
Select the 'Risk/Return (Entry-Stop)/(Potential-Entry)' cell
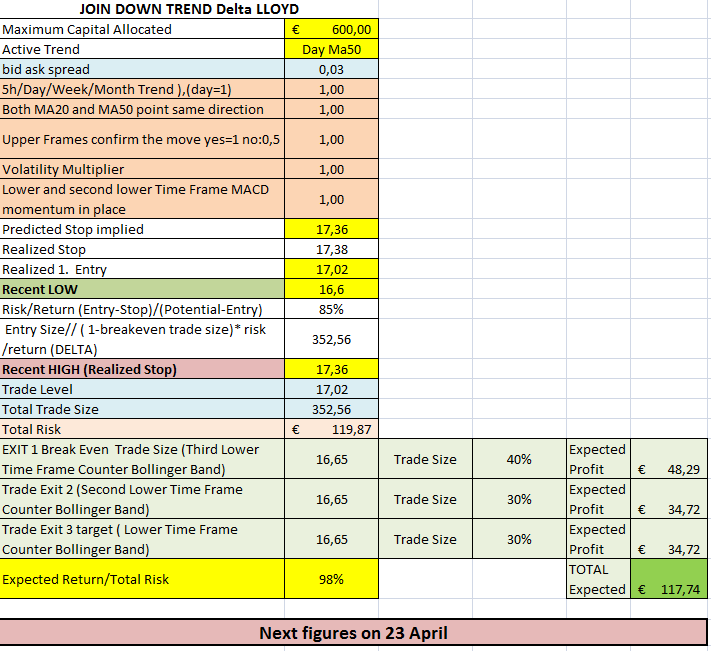[x=142, y=309]
